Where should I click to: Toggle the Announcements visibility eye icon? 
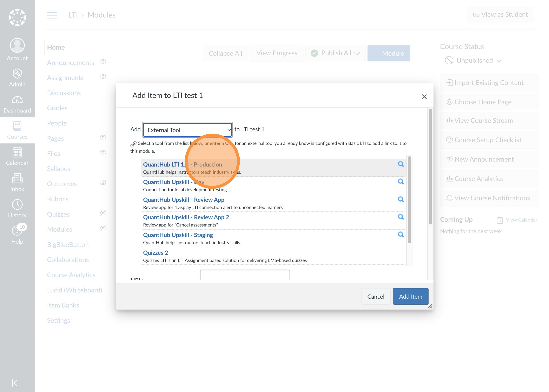(103, 62)
